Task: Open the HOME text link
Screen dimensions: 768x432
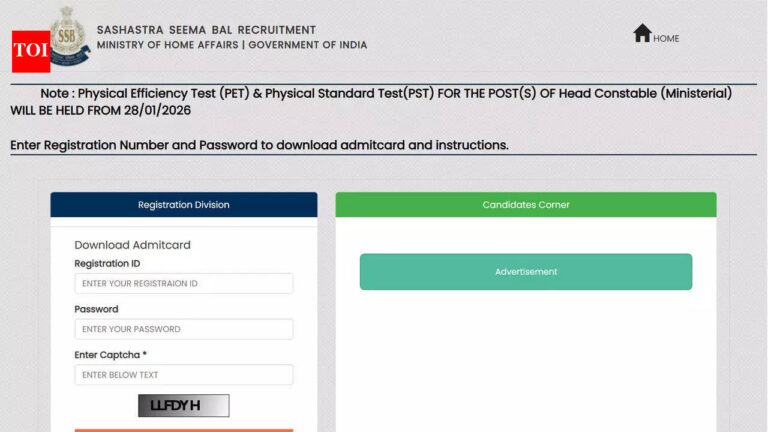Action: coord(666,39)
